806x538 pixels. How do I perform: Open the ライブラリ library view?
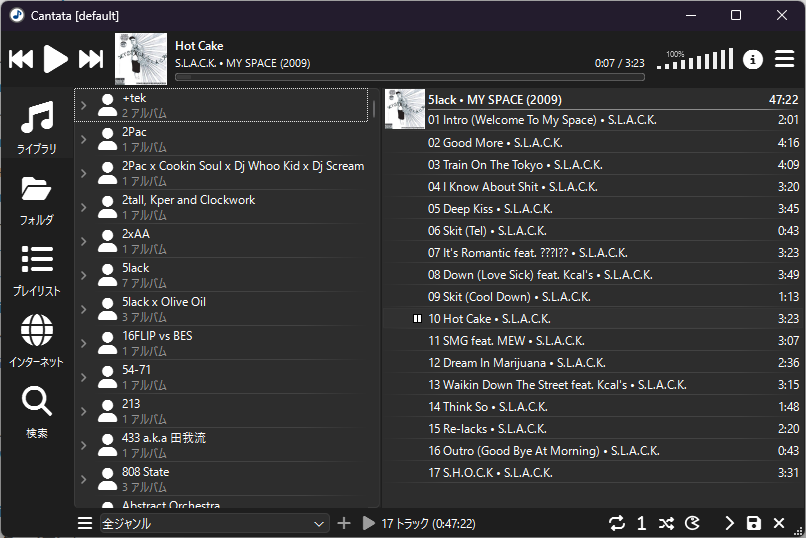tap(36, 127)
